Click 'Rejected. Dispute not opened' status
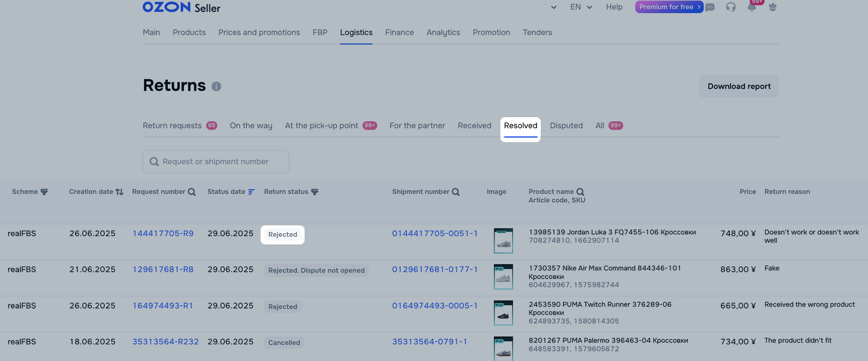The height and width of the screenshot is (361, 868). coord(317,270)
